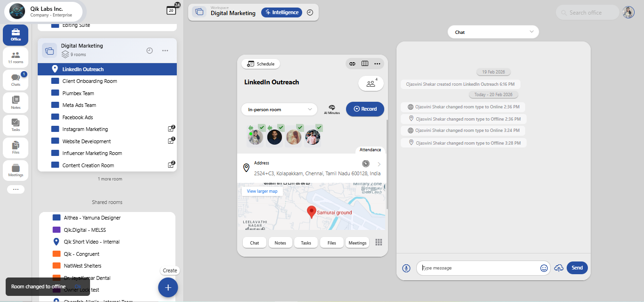
Task: Click the Schedule button
Action: [x=261, y=64]
